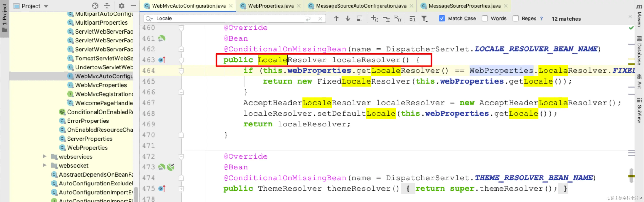Screen dimensions: 644x202
Task: Click THEME_RESOLVER_BEAN_NAME constant in code
Action: 534,178
